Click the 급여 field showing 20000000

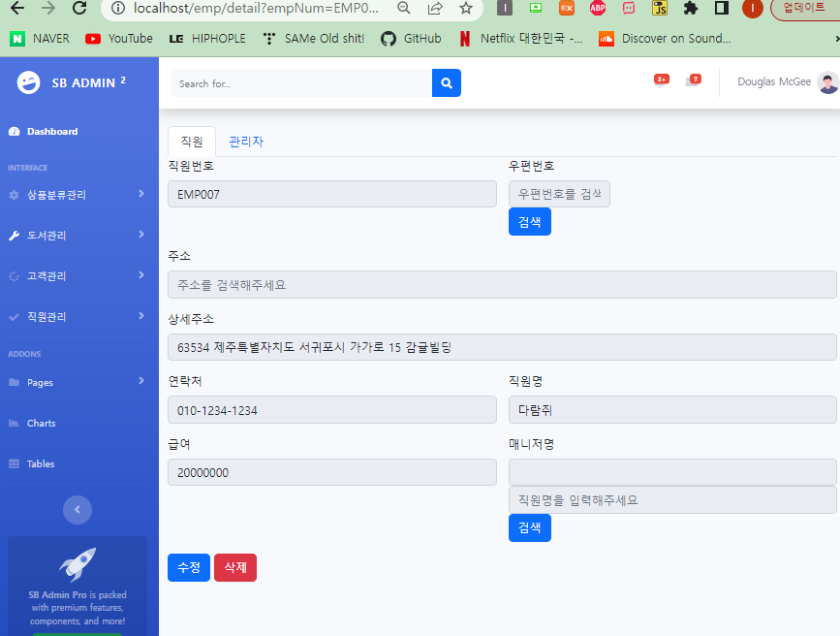coord(332,472)
